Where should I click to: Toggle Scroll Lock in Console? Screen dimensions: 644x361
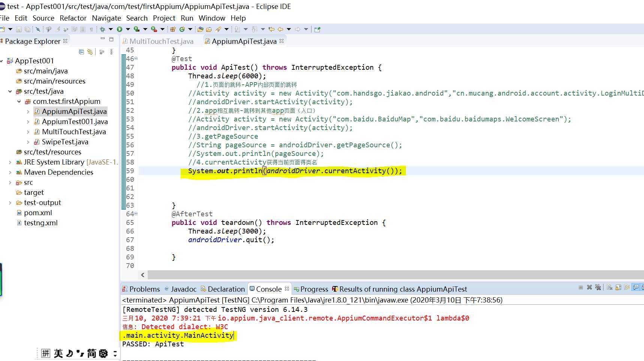619,287
